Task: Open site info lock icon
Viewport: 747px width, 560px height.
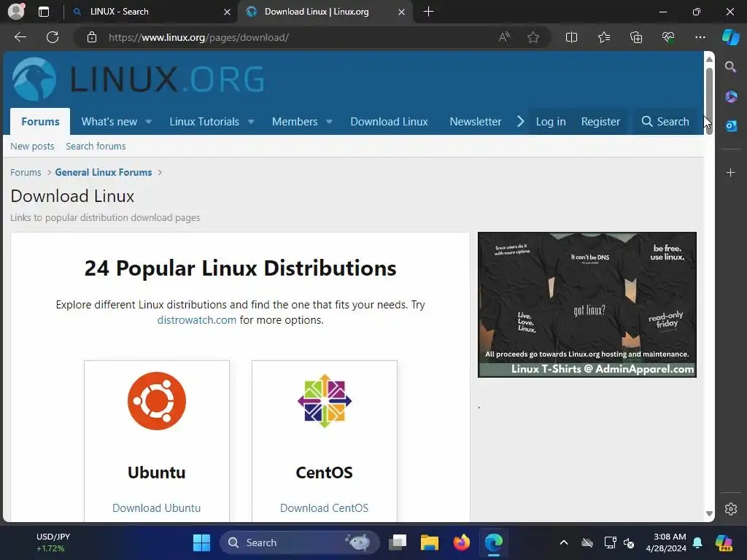Action: [92, 37]
